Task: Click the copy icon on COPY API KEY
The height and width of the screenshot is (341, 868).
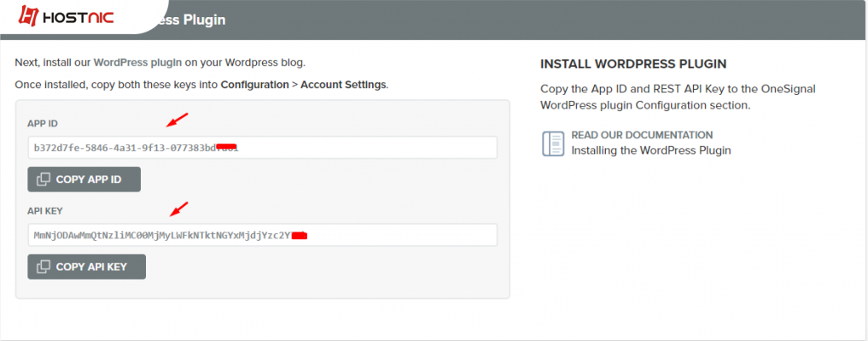Action: point(44,267)
